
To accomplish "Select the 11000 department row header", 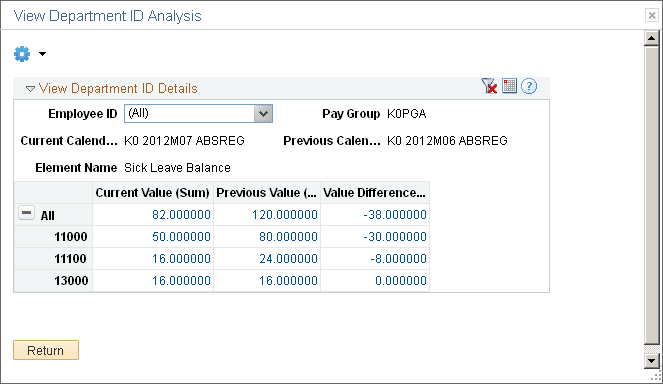I will 53,236.
